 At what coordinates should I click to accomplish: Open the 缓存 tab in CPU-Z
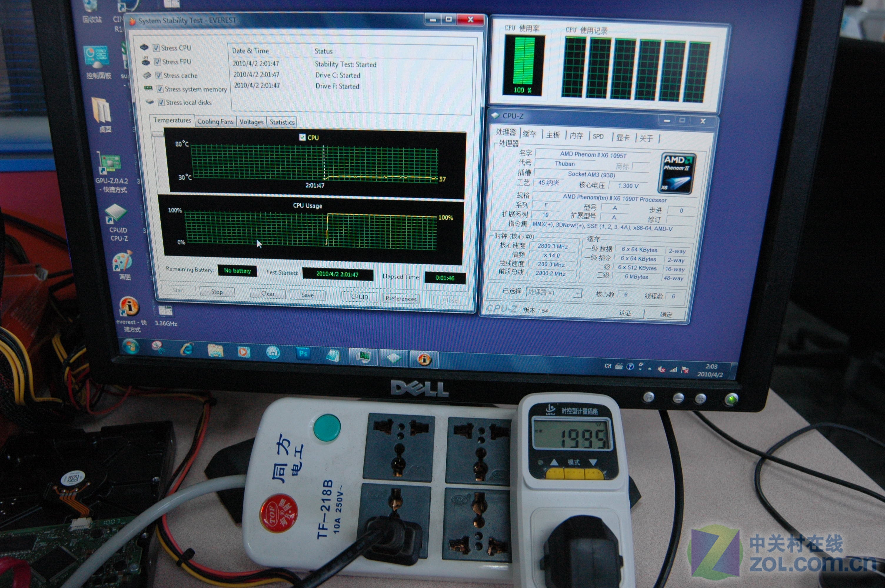click(x=529, y=134)
